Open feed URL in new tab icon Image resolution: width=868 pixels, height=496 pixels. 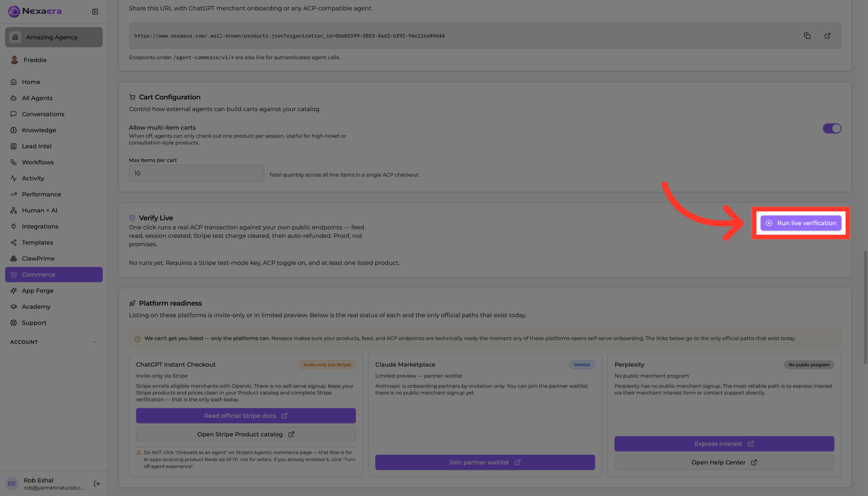(x=828, y=36)
